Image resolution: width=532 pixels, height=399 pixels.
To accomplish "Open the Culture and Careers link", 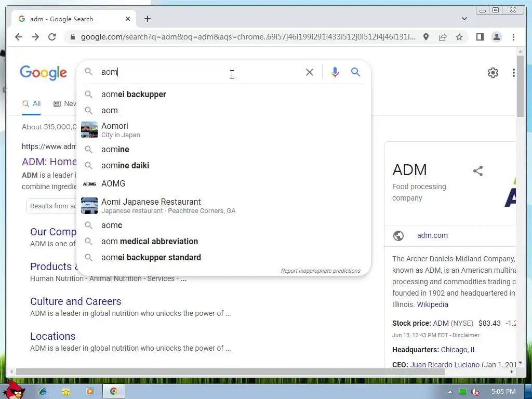I will pyautogui.click(x=76, y=301).
